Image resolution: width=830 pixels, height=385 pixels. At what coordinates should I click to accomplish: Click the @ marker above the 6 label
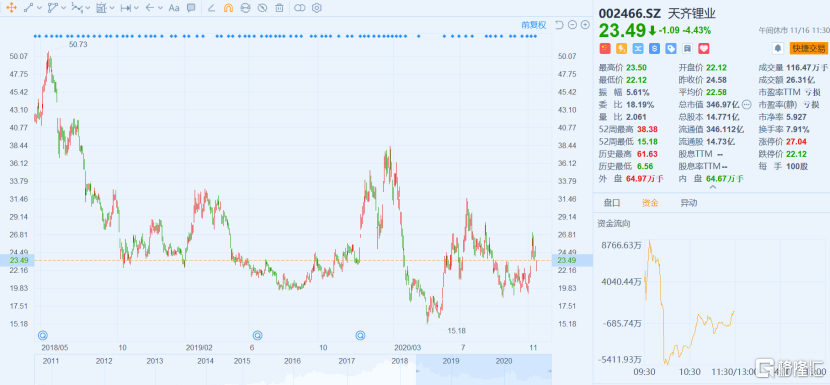[x=257, y=335]
